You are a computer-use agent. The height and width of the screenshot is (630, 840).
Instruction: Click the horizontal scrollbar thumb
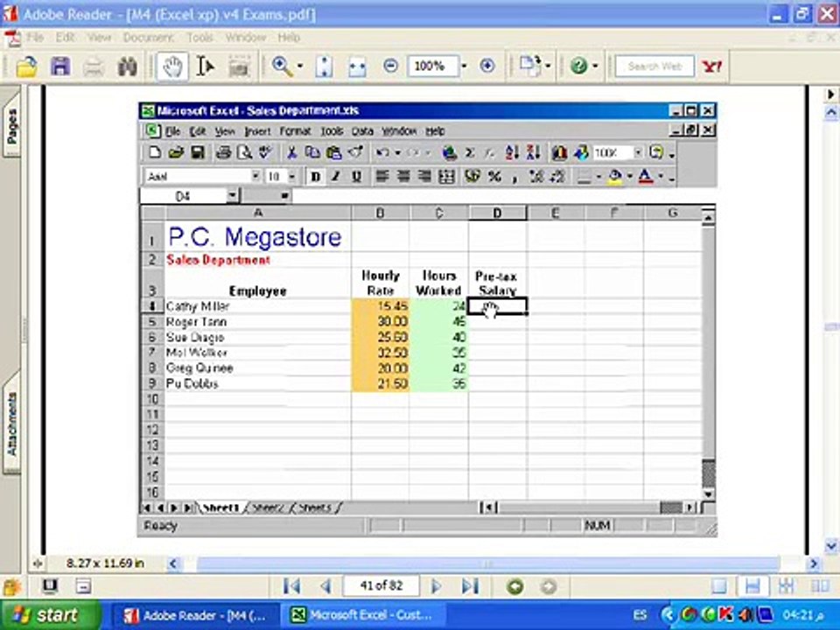pyautogui.click(x=487, y=563)
